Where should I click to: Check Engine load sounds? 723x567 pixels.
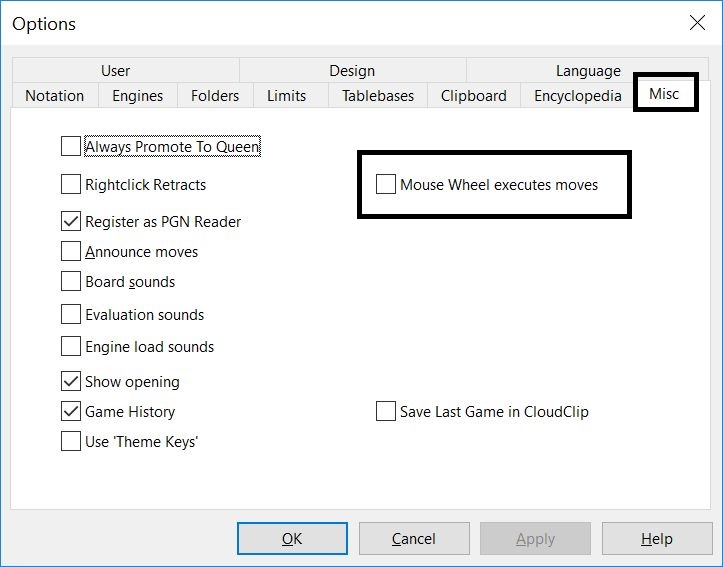[71, 347]
